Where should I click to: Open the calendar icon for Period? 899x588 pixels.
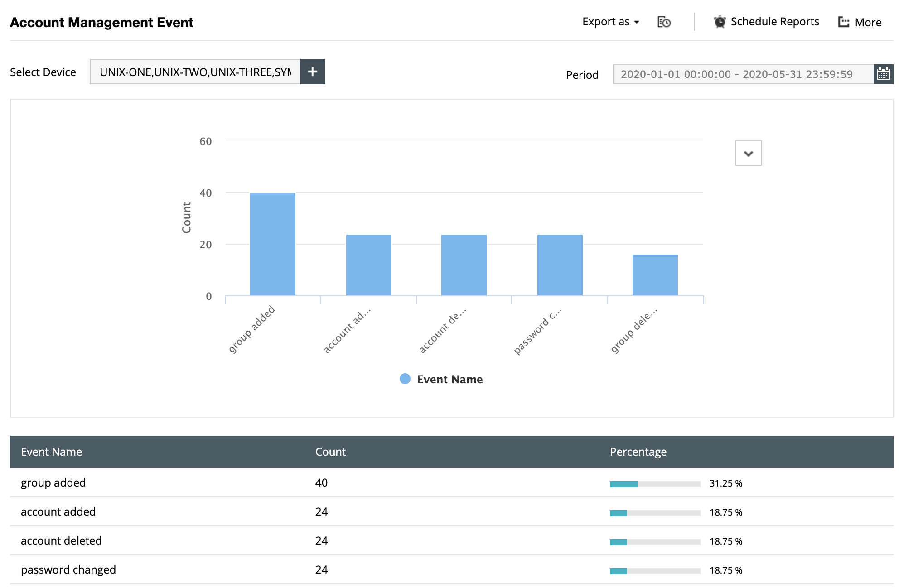pos(883,74)
